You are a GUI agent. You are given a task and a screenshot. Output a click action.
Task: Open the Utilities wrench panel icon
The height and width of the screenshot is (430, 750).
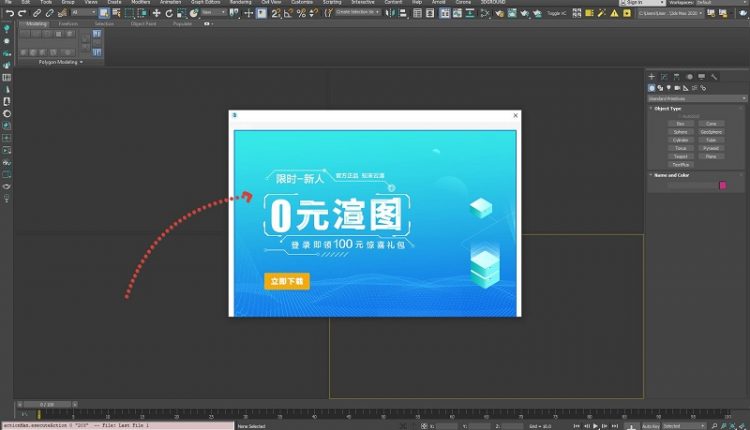712,76
